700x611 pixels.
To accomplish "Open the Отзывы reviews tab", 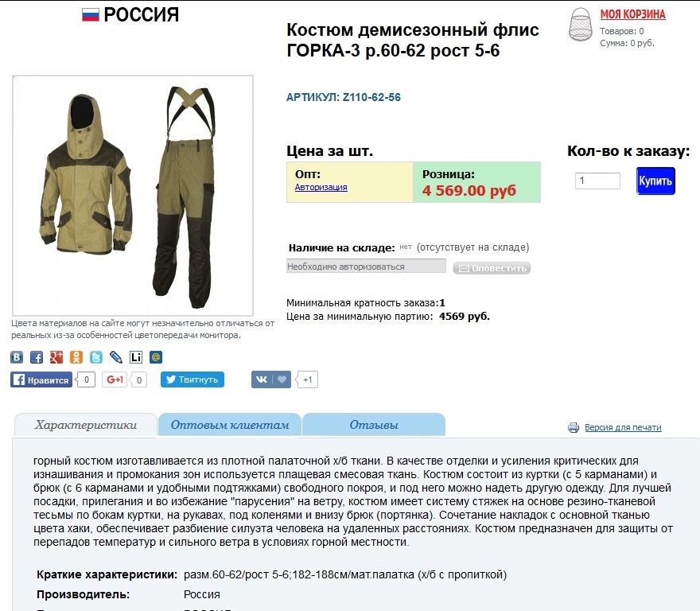I will click(374, 425).
